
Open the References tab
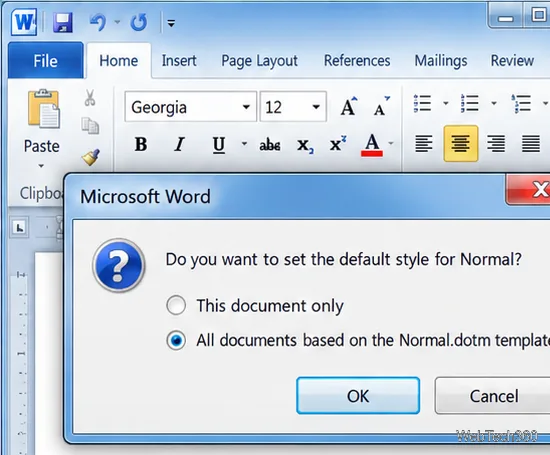coord(357,61)
